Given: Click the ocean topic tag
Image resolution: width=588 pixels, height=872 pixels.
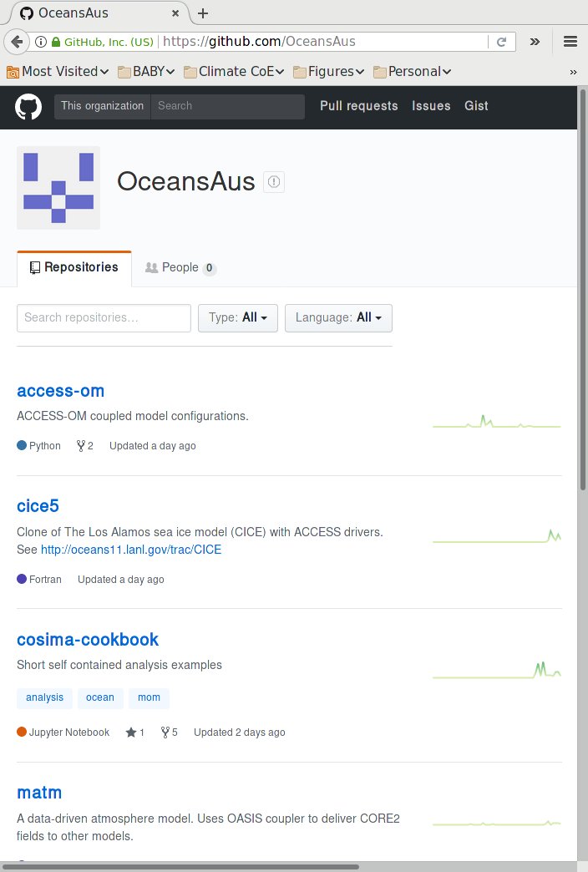Looking at the screenshot, I should pos(100,698).
